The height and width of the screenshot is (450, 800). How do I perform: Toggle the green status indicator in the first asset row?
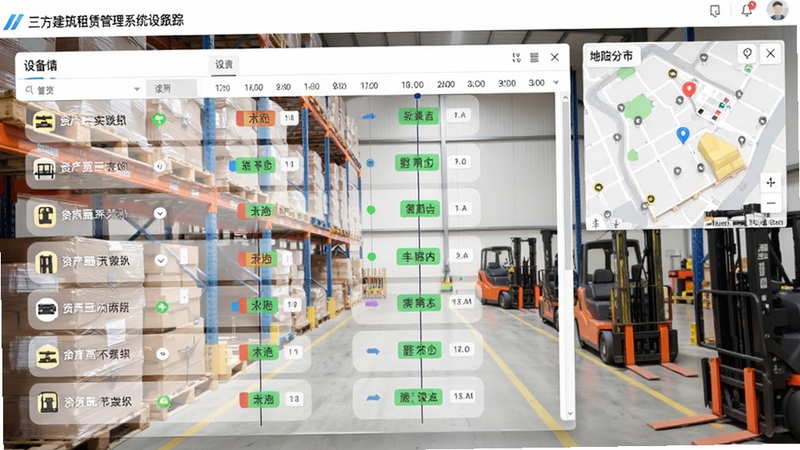[x=159, y=120]
